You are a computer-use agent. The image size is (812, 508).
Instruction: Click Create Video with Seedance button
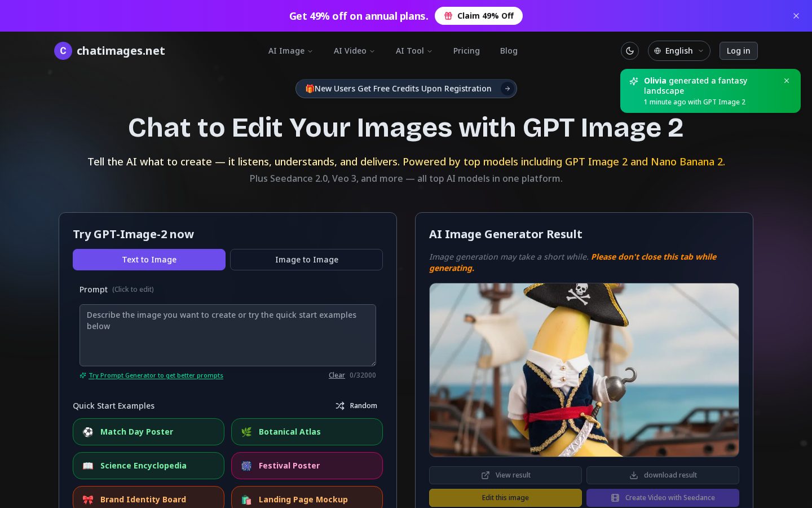click(x=663, y=498)
